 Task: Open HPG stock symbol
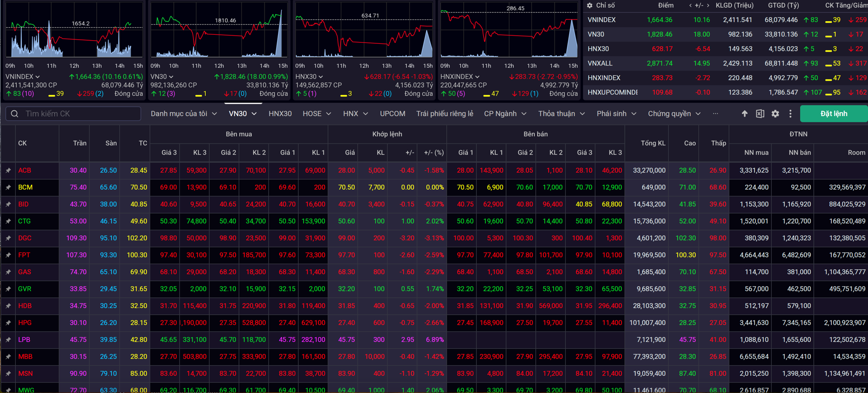click(x=25, y=323)
